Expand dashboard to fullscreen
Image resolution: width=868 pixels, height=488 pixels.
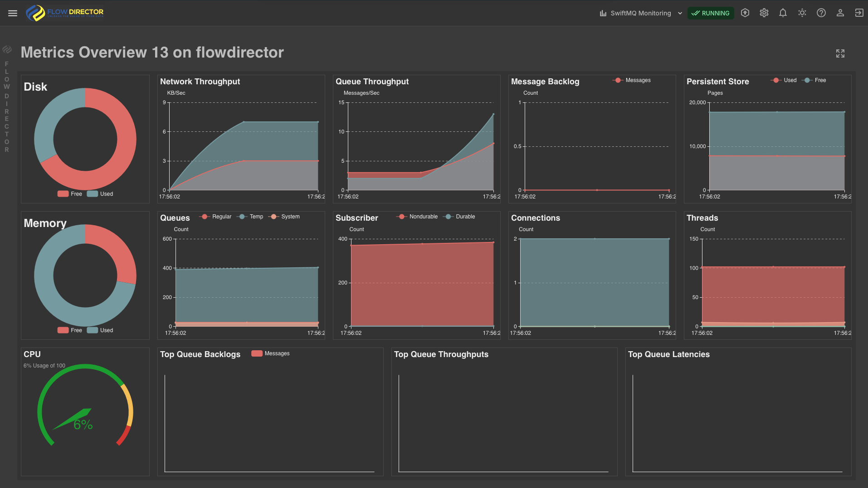(x=840, y=53)
